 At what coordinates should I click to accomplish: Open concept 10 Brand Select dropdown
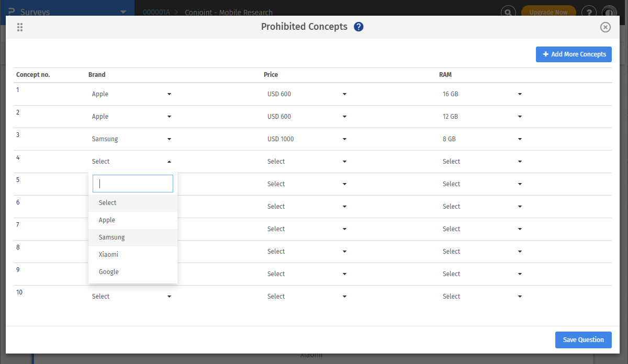click(x=131, y=297)
